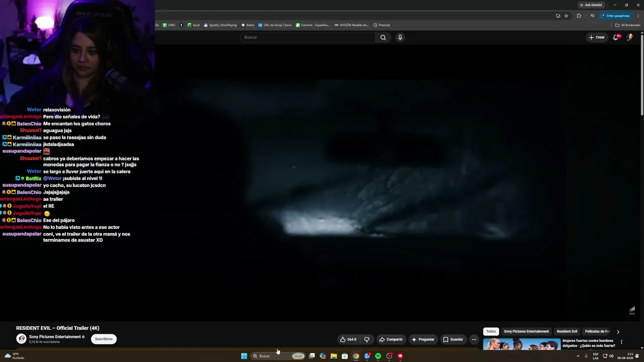Open the YouTube account avatar menu
Screen dimensions: 644x362
click(x=629, y=37)
